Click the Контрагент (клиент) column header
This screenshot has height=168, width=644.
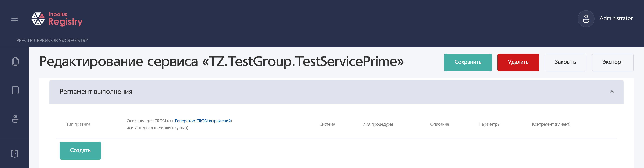pyautogui.click(x=551, y=124)
